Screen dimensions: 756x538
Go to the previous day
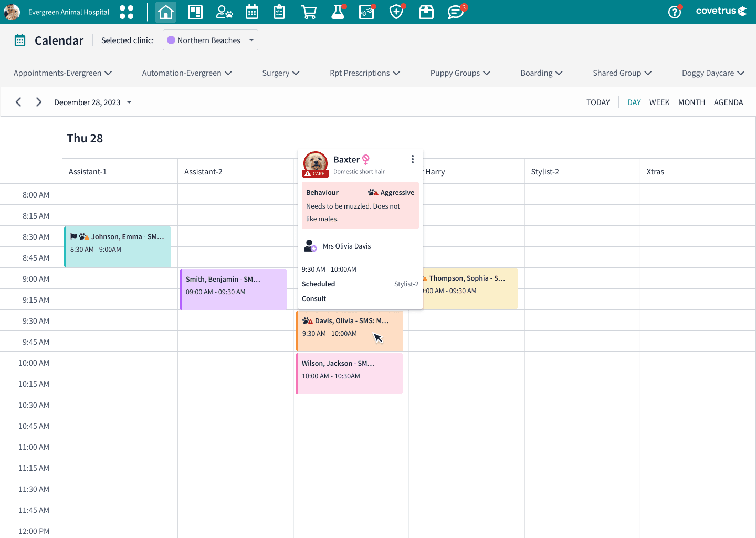18,102
